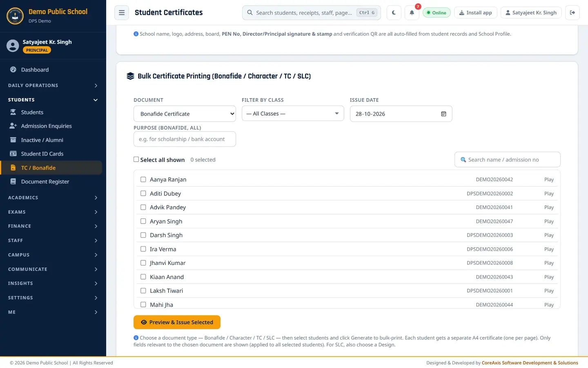Image resolution: width=588 pixels, height=368 pixels.
Task: Open Admission Enquiries page
Action: click(51, 126)
